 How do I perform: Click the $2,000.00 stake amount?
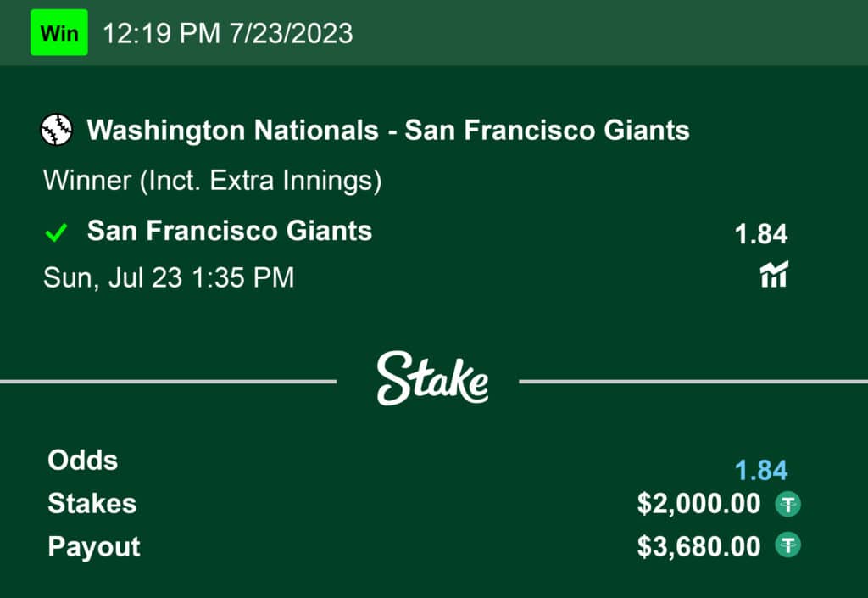tap(698, 504)
